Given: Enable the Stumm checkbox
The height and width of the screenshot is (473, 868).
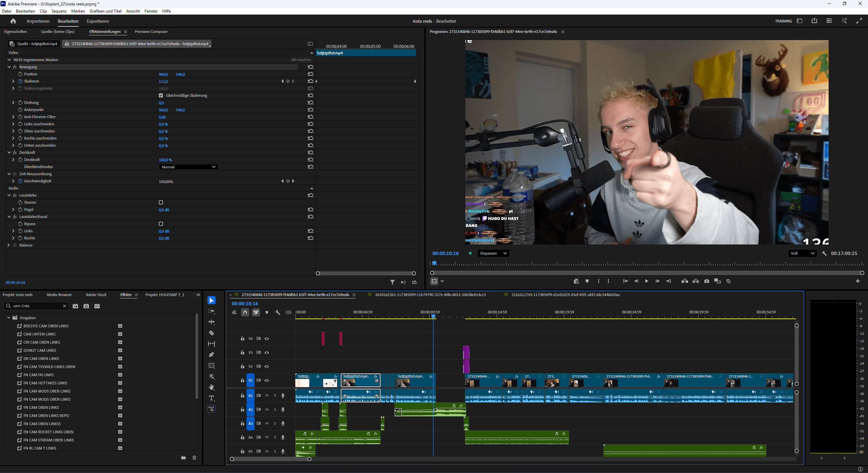Looking at the screenshot, I should pyautogui.click(x=161, y=202).
